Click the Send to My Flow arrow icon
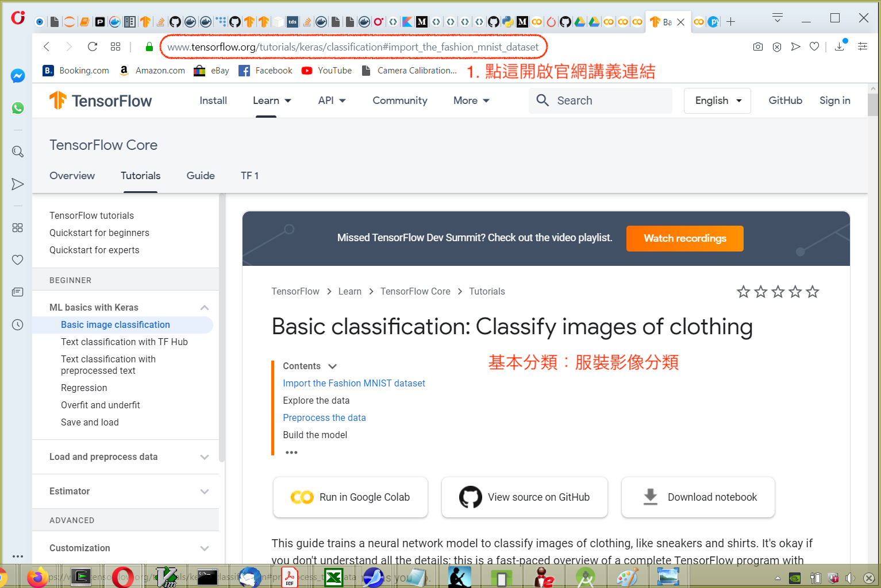This screenshot has width=881, height=588. 795,47
